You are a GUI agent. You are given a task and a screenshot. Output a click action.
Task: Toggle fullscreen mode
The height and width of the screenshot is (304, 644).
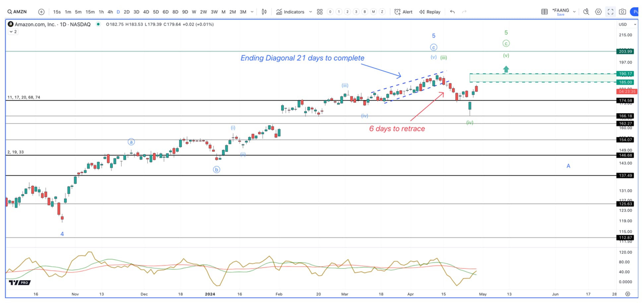pyautogui.click(x=611, y=12)
